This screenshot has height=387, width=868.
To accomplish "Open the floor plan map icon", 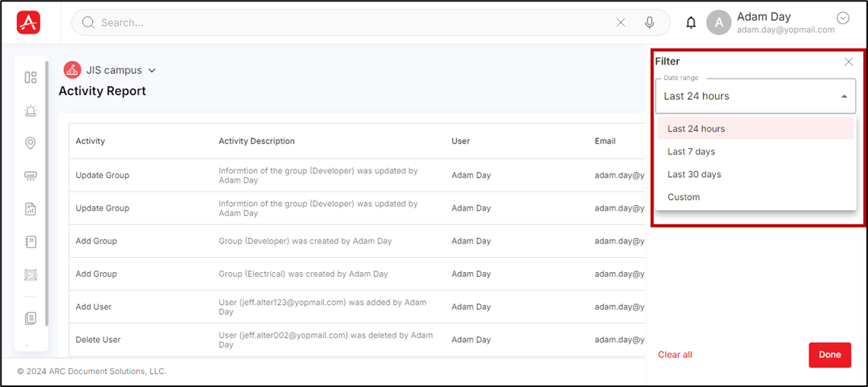I will pyautogui.click(x=30, y=274).
